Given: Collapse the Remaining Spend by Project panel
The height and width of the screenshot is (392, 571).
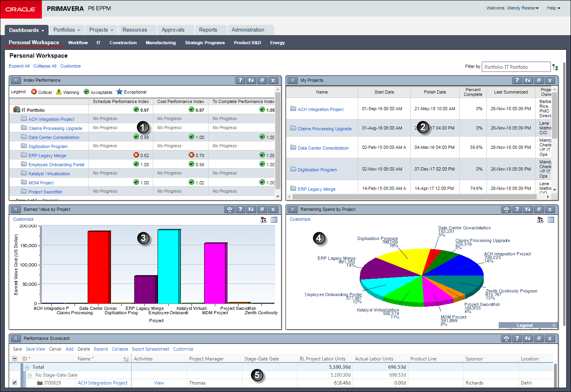Looking at the screenshot, I should tap(292, 209).
